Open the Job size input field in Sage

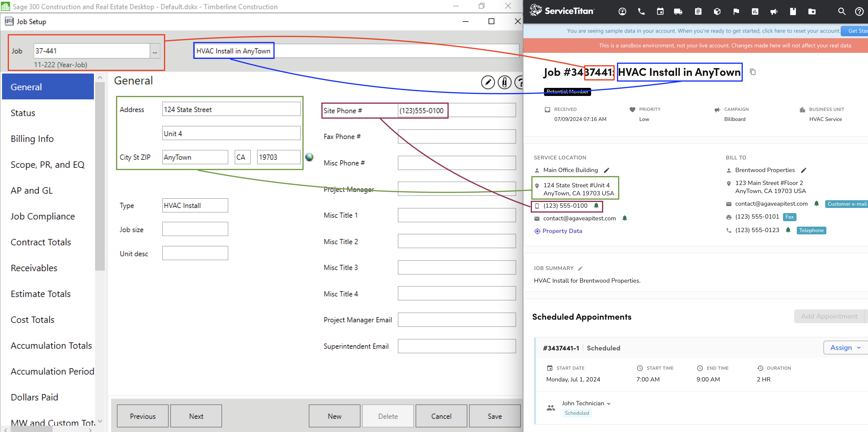pos(195,229)
